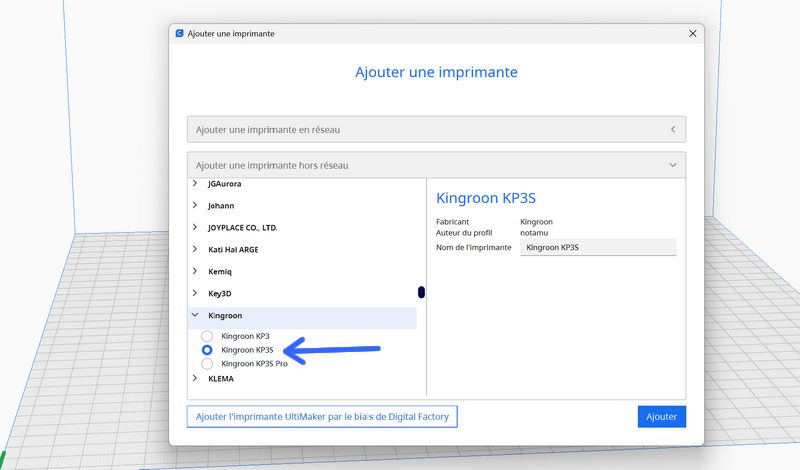Click the Ajouter une imprimante hors réseau header
The height and width of the screenshot is (470, 800).
point(436,165)
